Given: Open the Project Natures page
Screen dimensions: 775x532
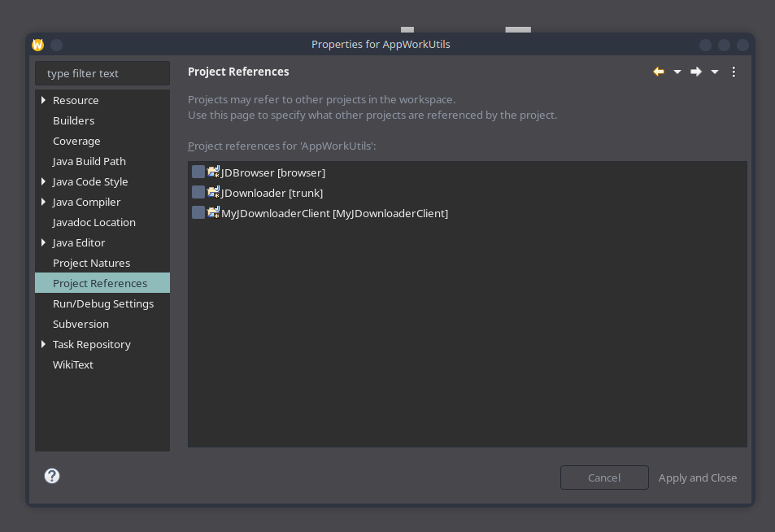Looking at the screenshot, I should [91, 263].
